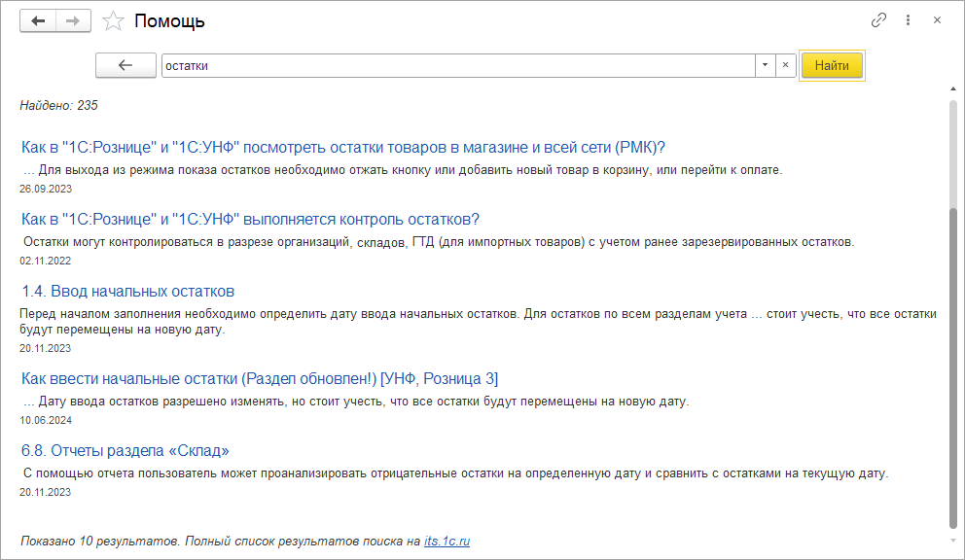Open article on контроль остатков
Image resolution: width=965 pixels, height=560 pixels.
250,219
